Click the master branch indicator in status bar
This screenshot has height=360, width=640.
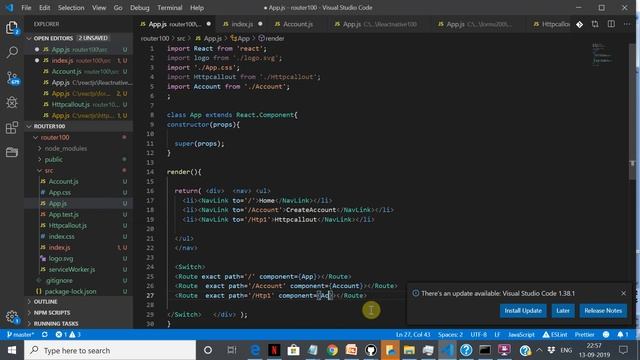pos(20,334)
